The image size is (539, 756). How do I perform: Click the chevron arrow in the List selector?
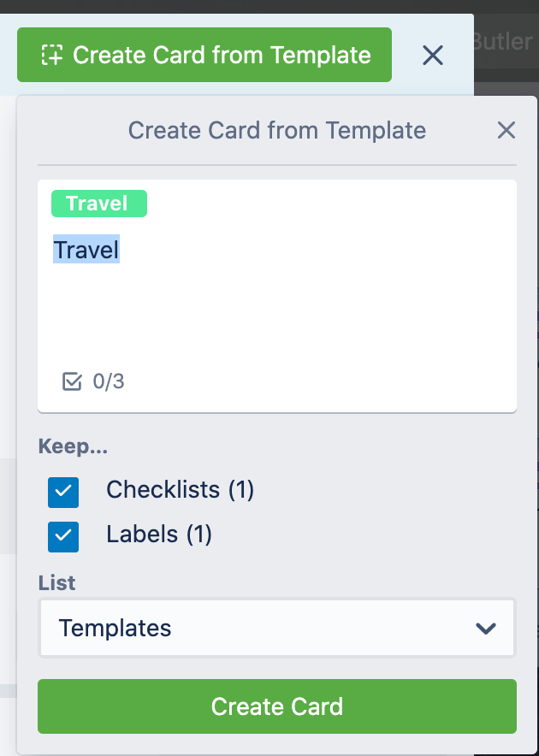coord(485,629)
